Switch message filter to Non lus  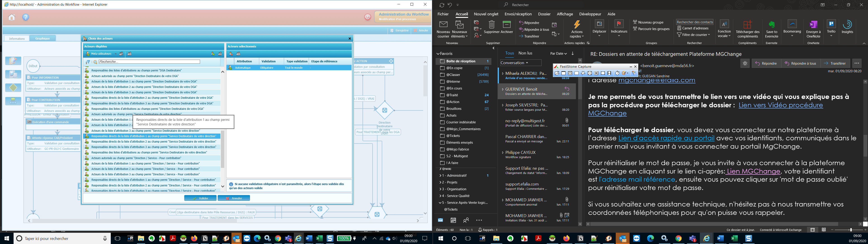[x=525, y=53]
